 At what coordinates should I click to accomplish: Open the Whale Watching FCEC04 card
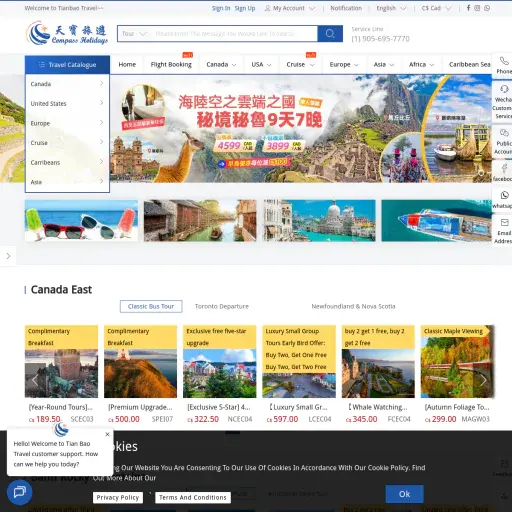pyautogui.click(x=378, y=375)
